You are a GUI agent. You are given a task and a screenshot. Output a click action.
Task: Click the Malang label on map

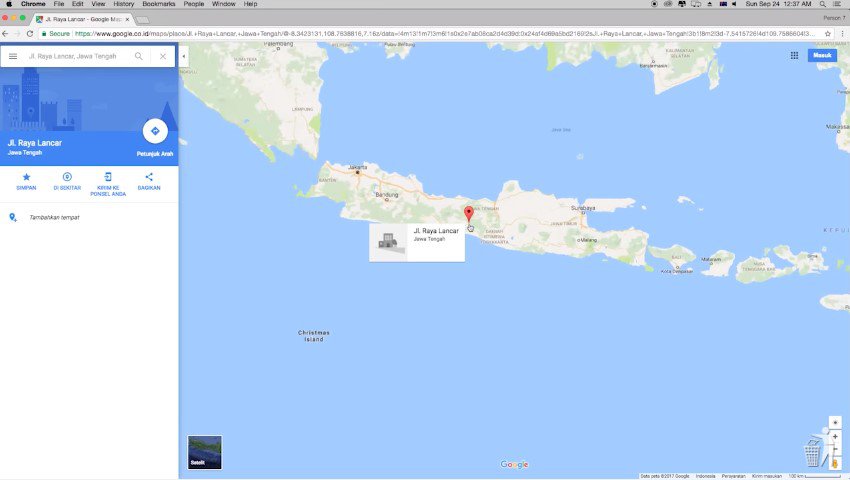pyautogui.click(x=587, y=240)
